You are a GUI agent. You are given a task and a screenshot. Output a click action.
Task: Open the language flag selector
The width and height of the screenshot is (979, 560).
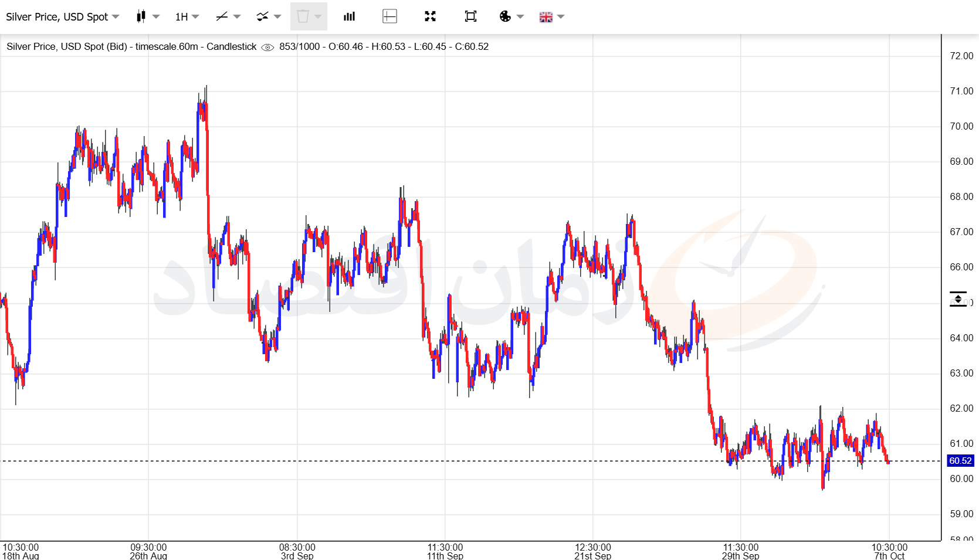coord(546,17)
